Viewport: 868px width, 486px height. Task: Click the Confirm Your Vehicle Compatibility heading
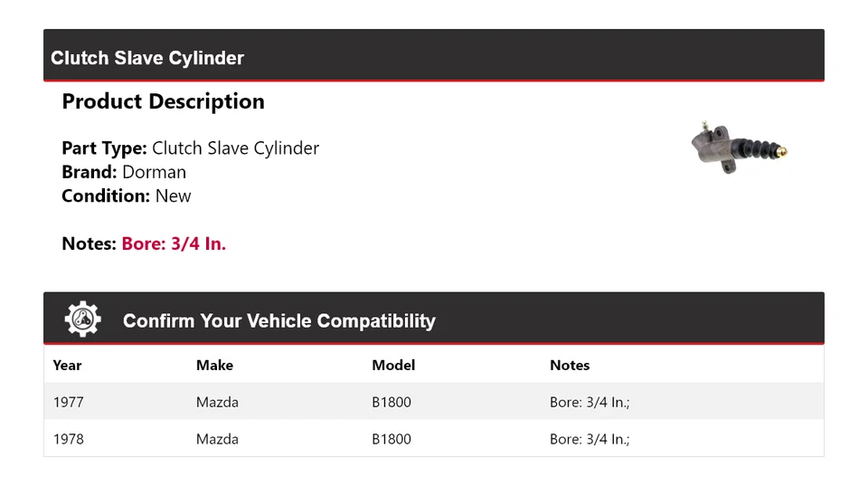click(x=278, y=321)
